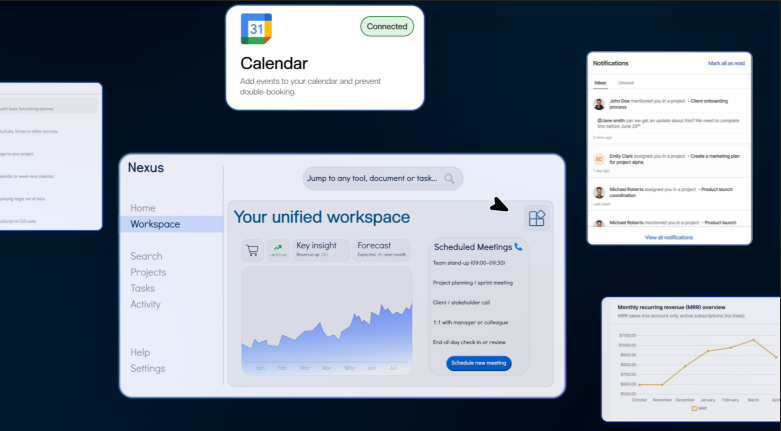
Task: Focus the Jump to any tool search field
Action: click(x=383, y=178)
